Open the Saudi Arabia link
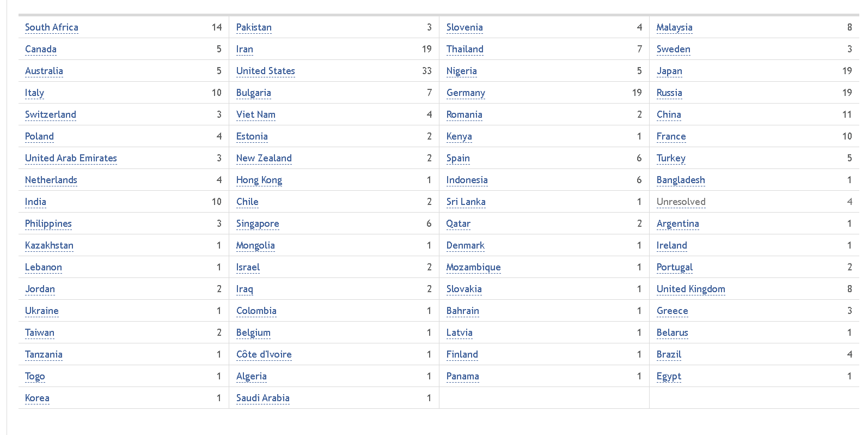The width and height of the screenshot is (868, 435). [262, 398]
